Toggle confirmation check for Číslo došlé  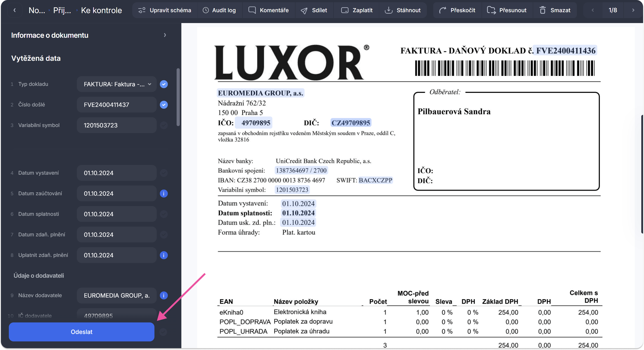click(x=164, y=105)
